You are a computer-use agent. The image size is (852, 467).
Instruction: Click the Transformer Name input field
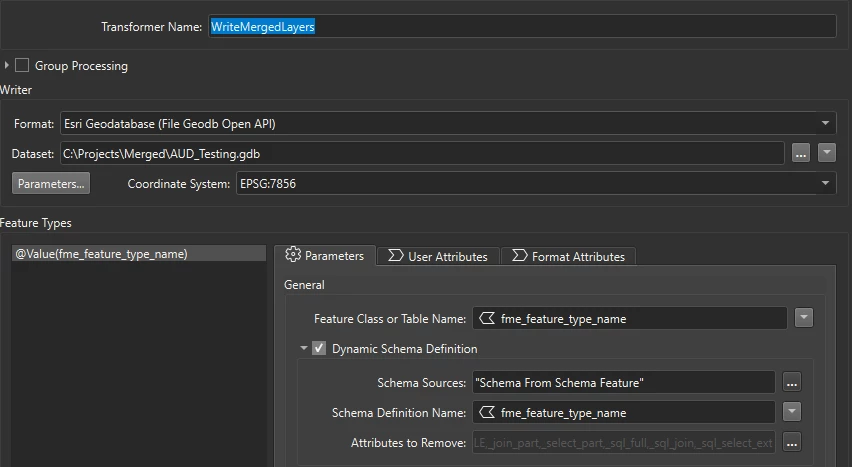click(522, 27)
